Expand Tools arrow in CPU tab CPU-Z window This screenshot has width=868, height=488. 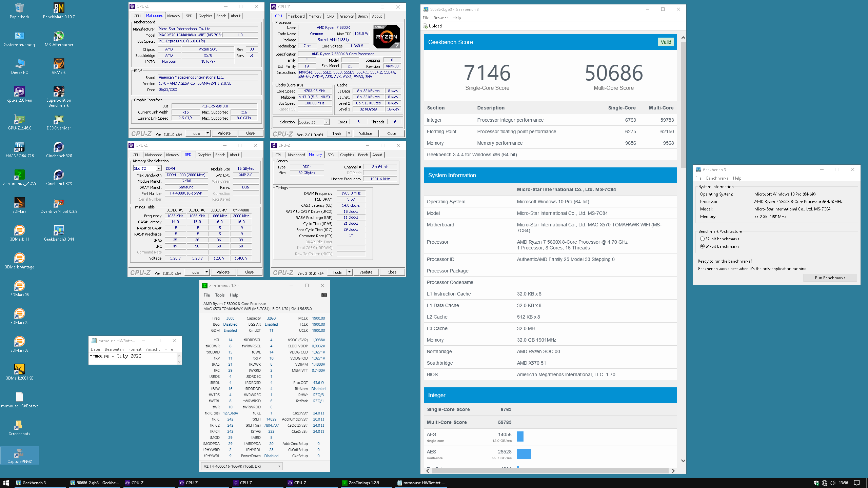pyautogui.click(x=349, y=134)
